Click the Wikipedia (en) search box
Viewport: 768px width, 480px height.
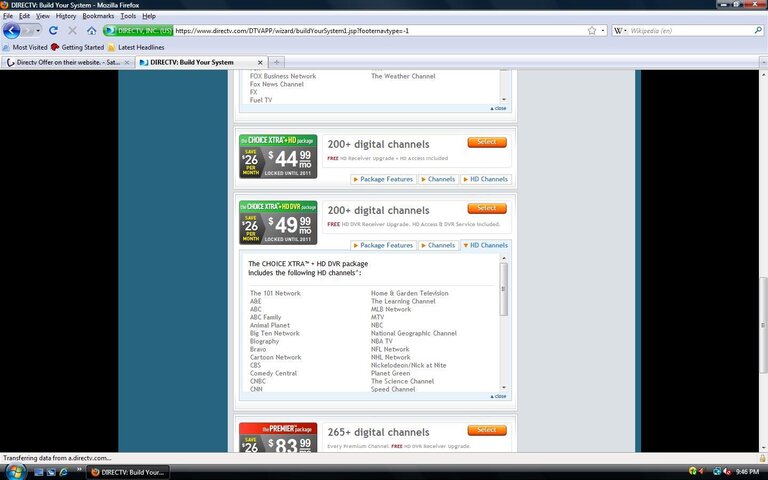point(691,30)
